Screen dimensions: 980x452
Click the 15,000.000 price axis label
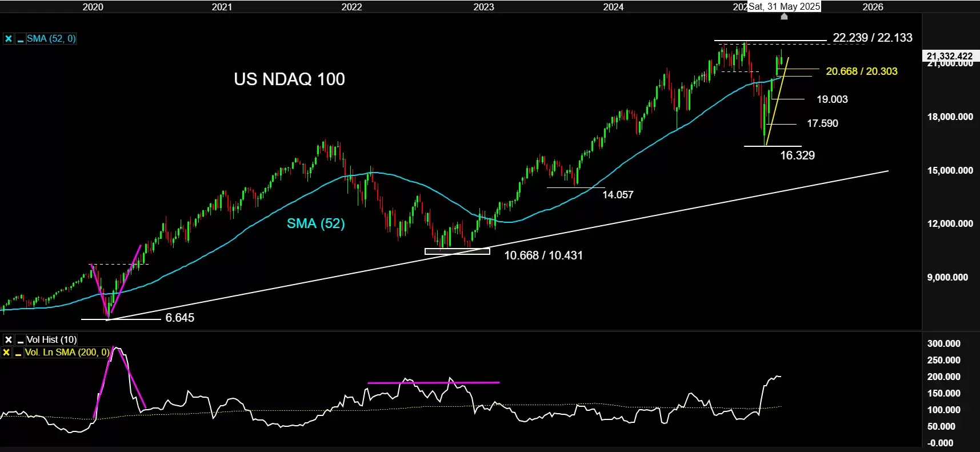point(950,170)
